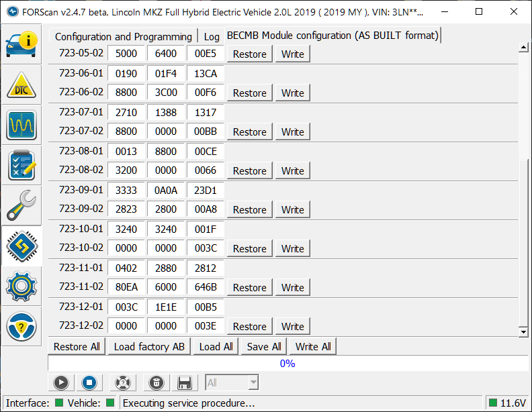Open the Vehicle information section
532x412 pixels.
coord(21,44)
